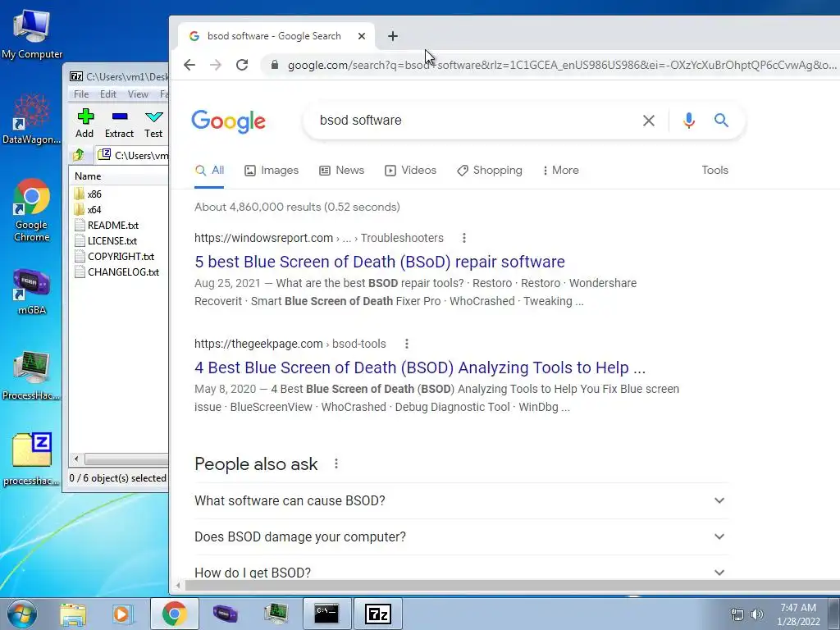Open 7-Zip Edit menu
This screenshot has height=630, width=840.
click(108, 94)
